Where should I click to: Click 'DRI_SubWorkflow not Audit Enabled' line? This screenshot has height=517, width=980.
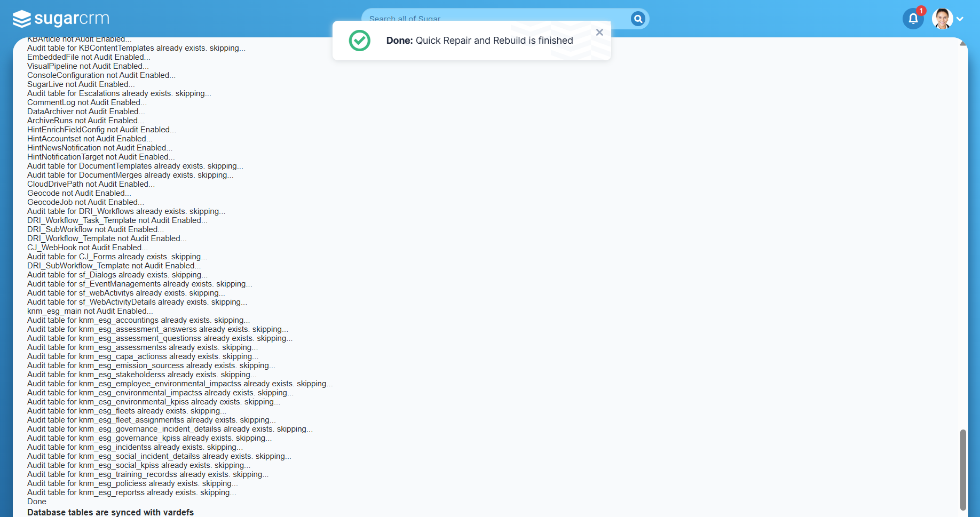(96, 229)
